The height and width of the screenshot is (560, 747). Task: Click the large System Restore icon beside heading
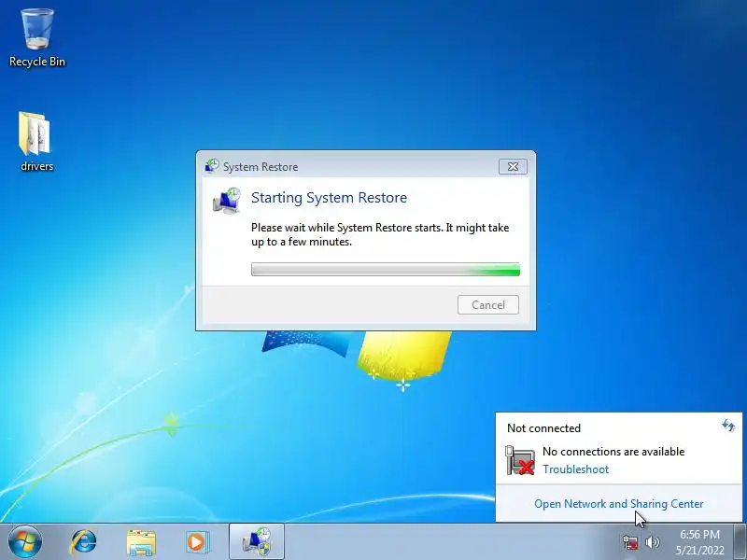pyautogui.click(x=227, y=201)
